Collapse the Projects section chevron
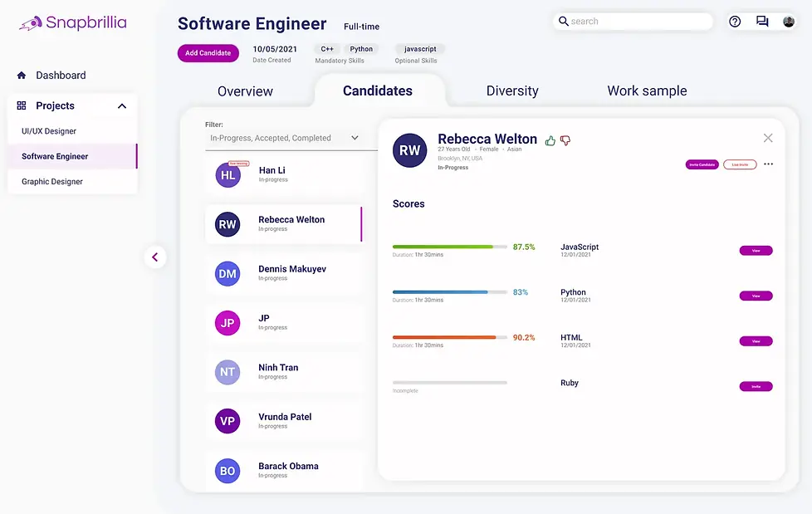Viewport: 812px width, 514px height. point(122,106)
